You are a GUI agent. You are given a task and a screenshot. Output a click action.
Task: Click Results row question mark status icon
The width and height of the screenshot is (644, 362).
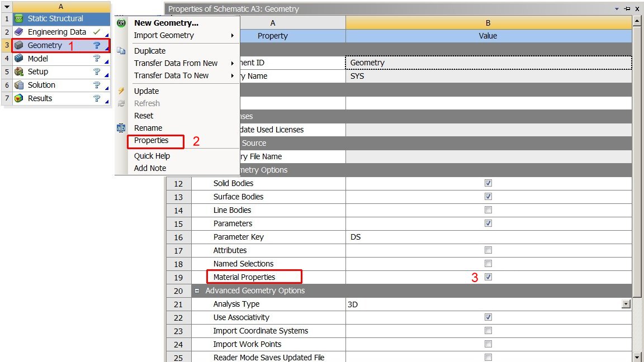pos(97,98)
